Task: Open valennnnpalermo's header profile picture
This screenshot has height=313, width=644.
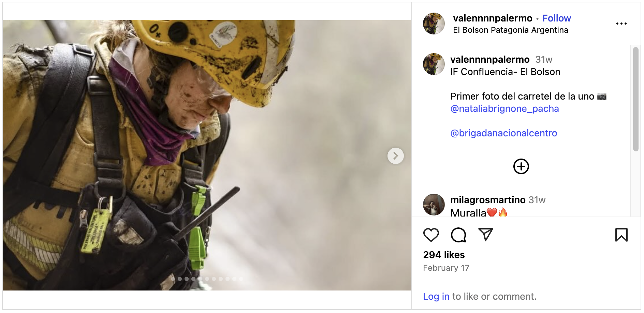Action: pos(434,24)
